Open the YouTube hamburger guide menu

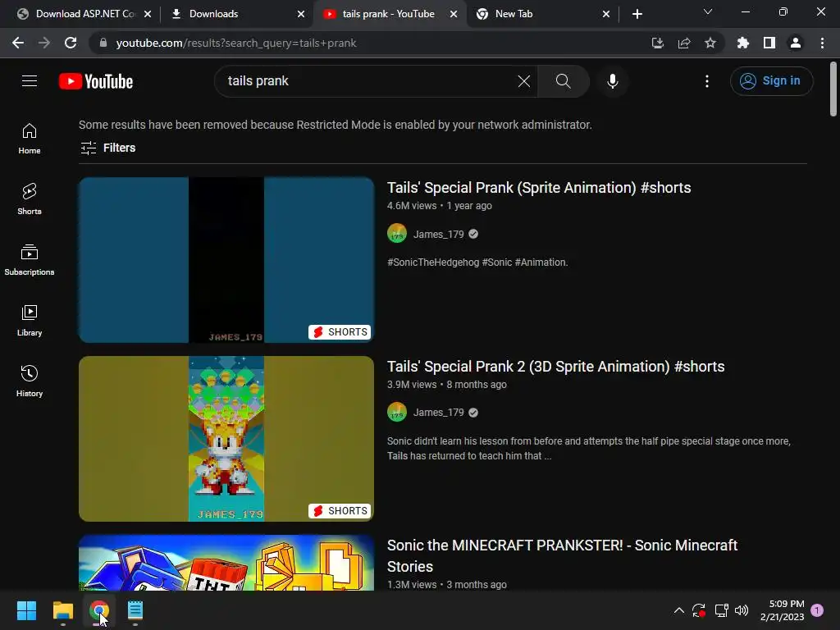coord(30,81)
